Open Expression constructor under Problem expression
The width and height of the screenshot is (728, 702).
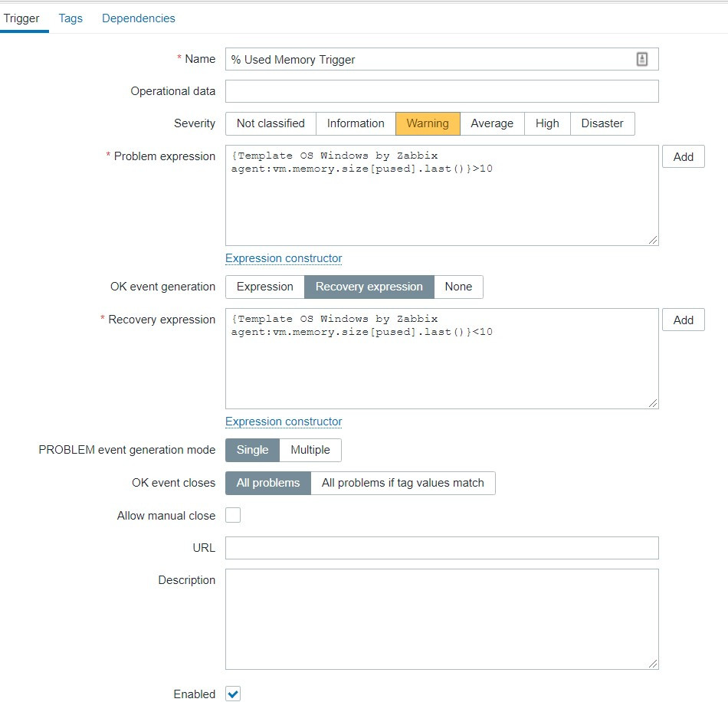[284, 258]
